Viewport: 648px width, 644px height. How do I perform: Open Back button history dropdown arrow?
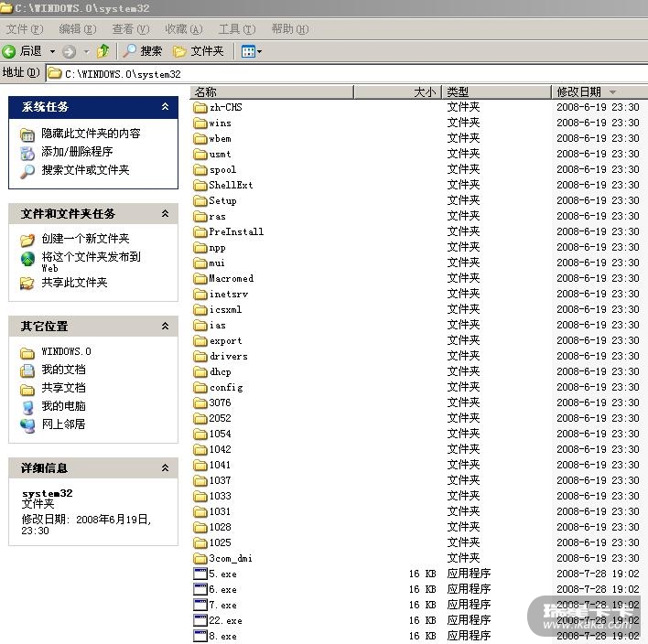pos(52,51)
